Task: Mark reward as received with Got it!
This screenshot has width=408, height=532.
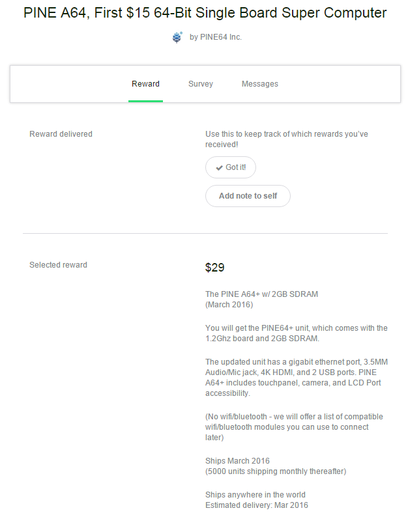Action: [231, 167]
